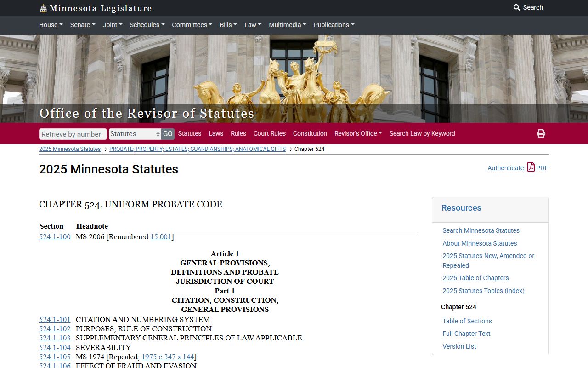The height and width of the screenshot is (368, 588).
Task: Open the Statutes type select box
Action: point(135,134)
